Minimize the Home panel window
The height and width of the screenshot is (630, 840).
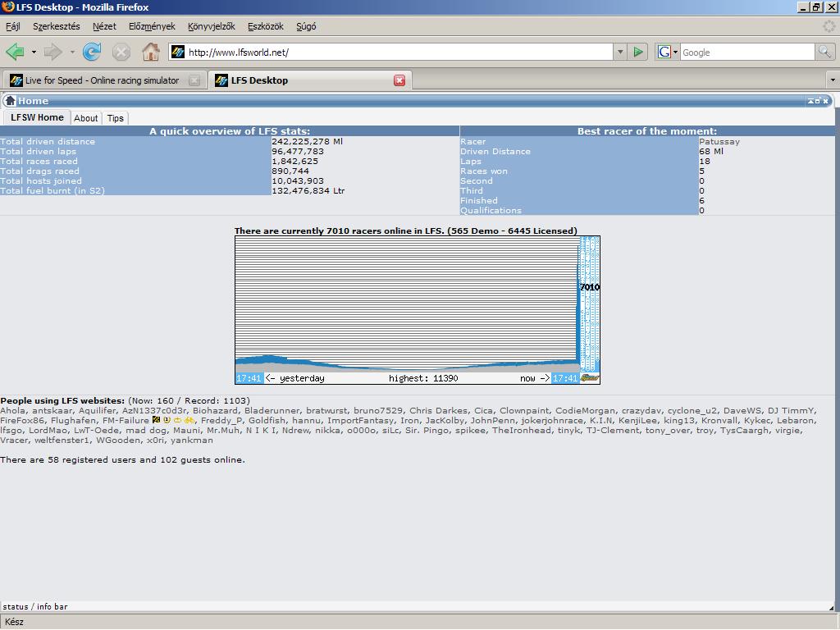click(811, 101)
